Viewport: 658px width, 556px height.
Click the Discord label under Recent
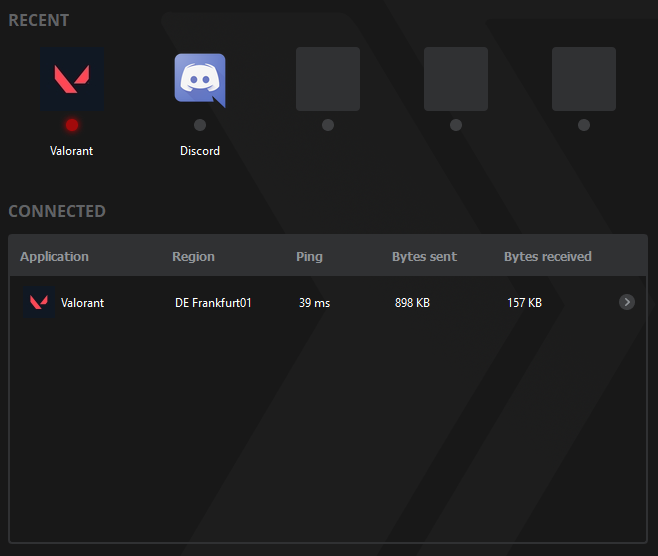click(x=200, y=151)
